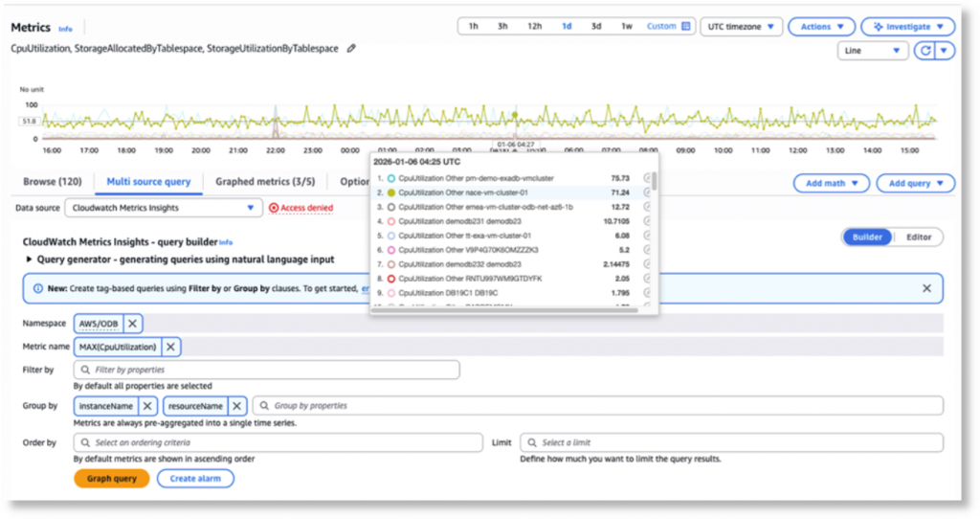Click the demodb232 legend circle
Image resolution: width=980 pixels, height=519 pixels.
(391, 264)
